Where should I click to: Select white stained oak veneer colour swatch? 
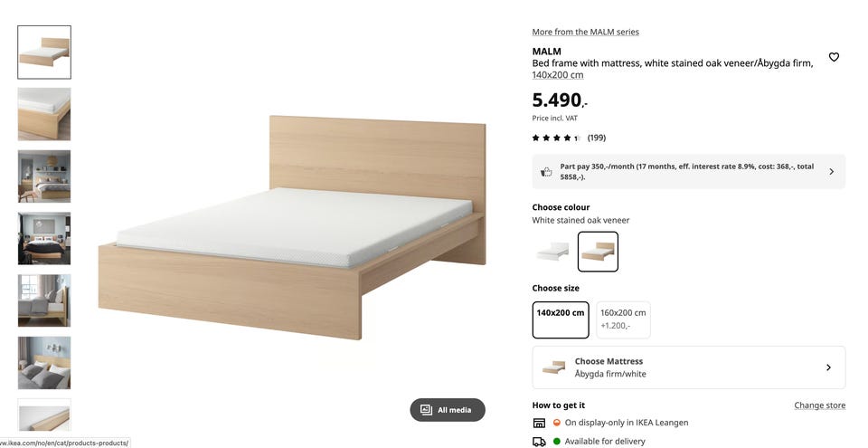[x=598, y=252]
